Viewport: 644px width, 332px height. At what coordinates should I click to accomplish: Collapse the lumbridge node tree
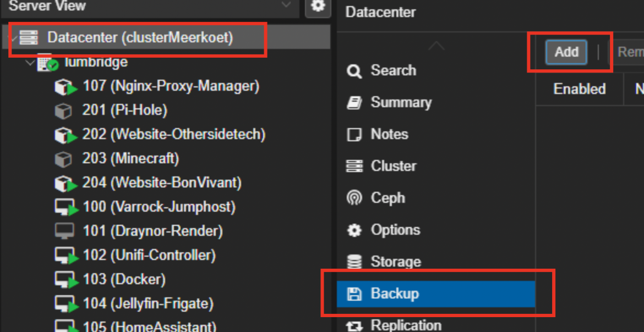point(30,63)
